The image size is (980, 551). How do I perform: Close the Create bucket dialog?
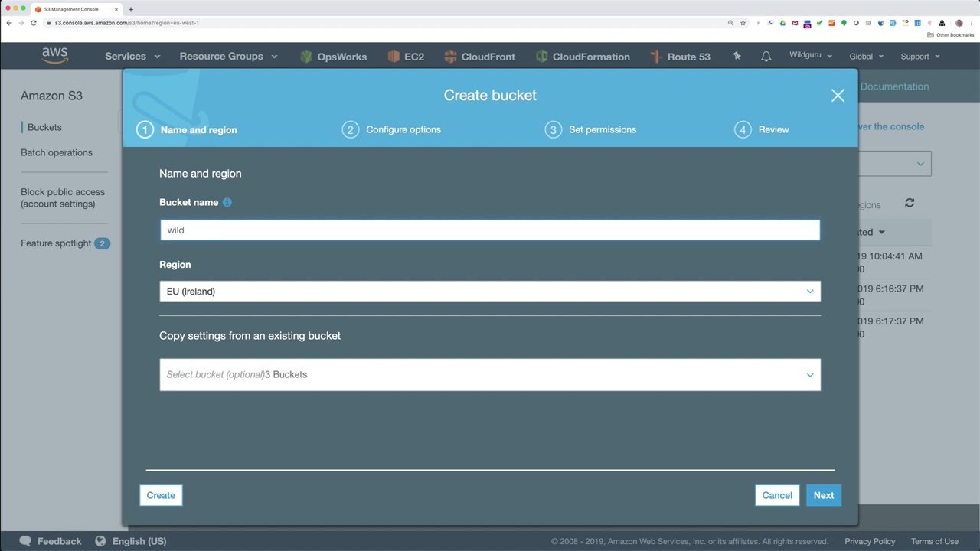coord(838,96)
